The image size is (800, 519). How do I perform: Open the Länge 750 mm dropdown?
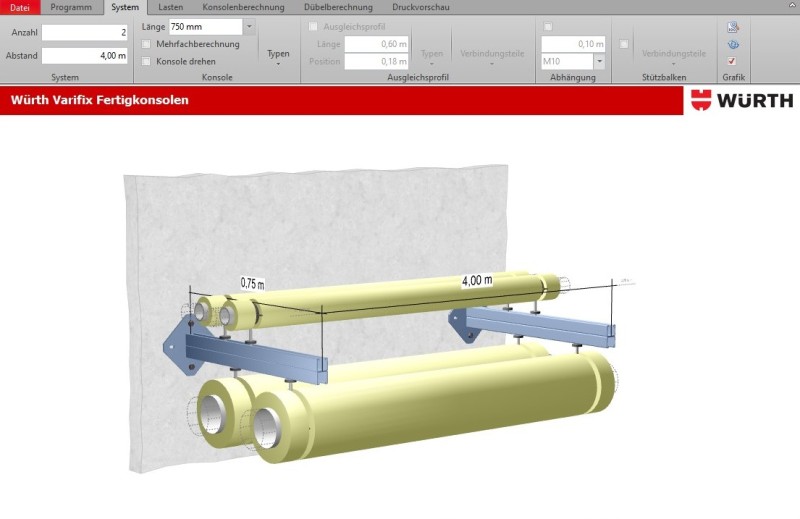(x=249, y=27)
